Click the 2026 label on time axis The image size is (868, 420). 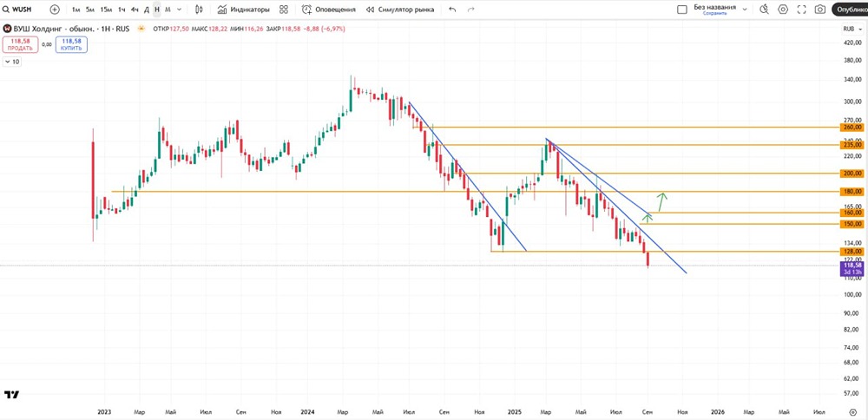pos(717,412)
